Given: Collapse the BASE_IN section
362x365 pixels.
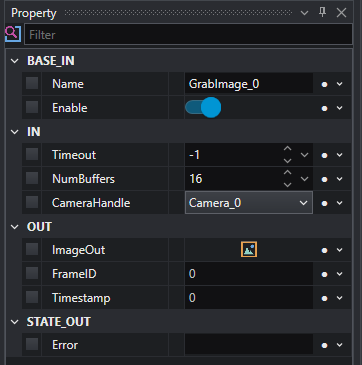Looking at the screenshot, I should 15,61.
